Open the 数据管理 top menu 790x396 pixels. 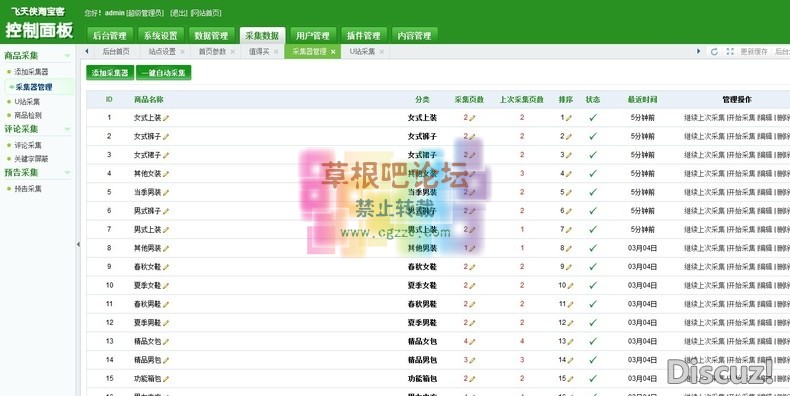coord(212,36)
